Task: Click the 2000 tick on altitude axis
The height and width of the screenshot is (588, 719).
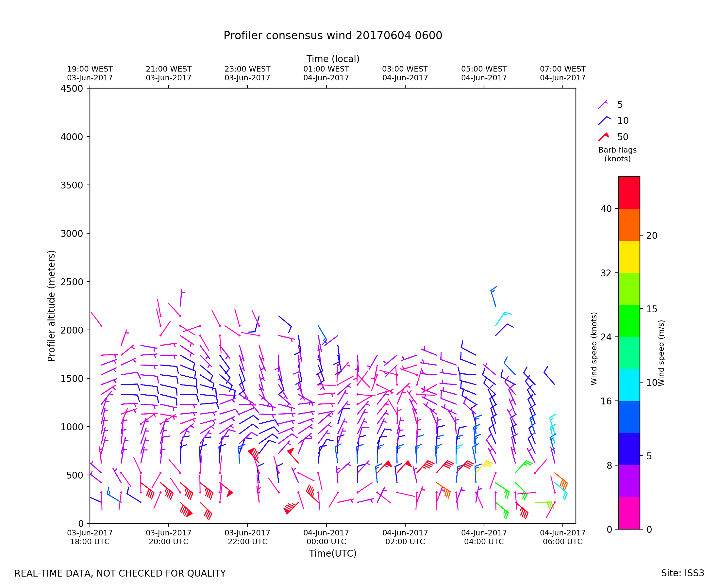Action: point(72,330)
